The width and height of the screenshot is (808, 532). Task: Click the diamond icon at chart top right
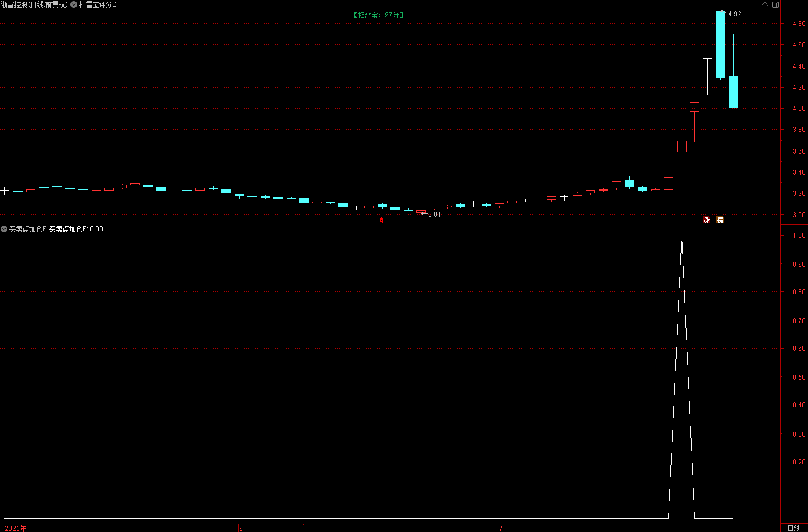click(x=765, y=4)
